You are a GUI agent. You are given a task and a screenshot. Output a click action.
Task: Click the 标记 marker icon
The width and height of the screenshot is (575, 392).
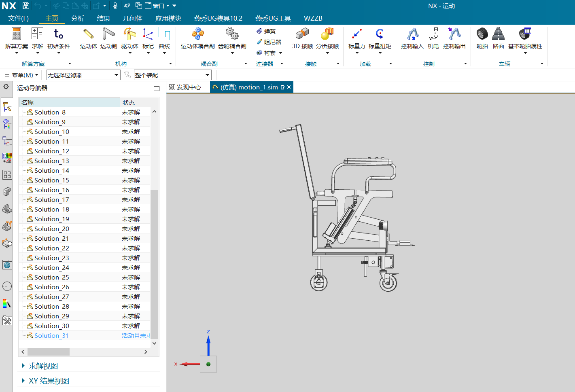[148, 34]
